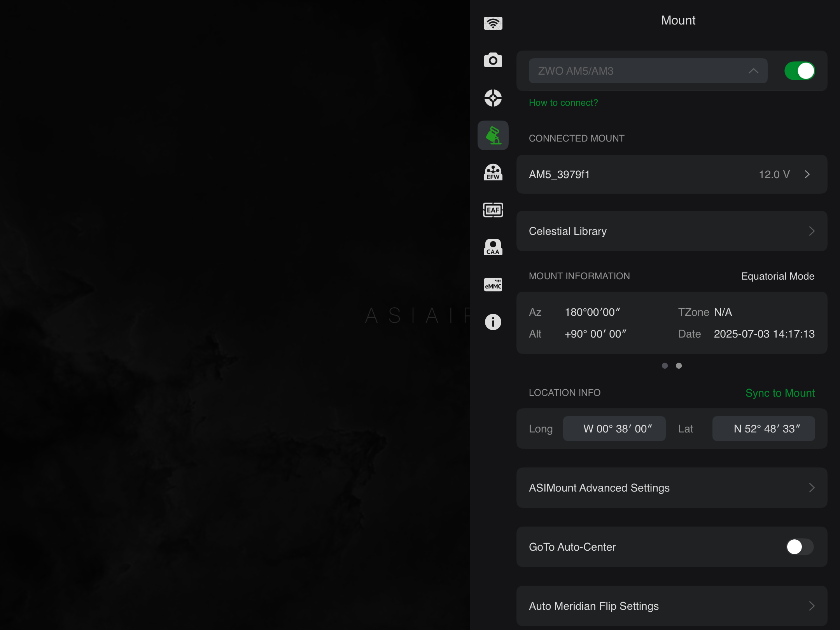Select second mount information page dot
Screen dimensions: 840x630
pos(679,366)
